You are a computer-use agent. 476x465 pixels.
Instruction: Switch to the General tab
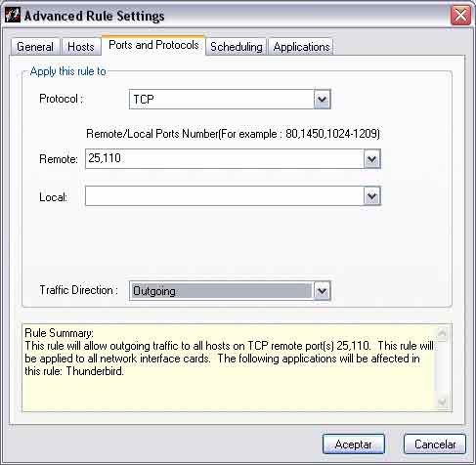pos(35,47)
